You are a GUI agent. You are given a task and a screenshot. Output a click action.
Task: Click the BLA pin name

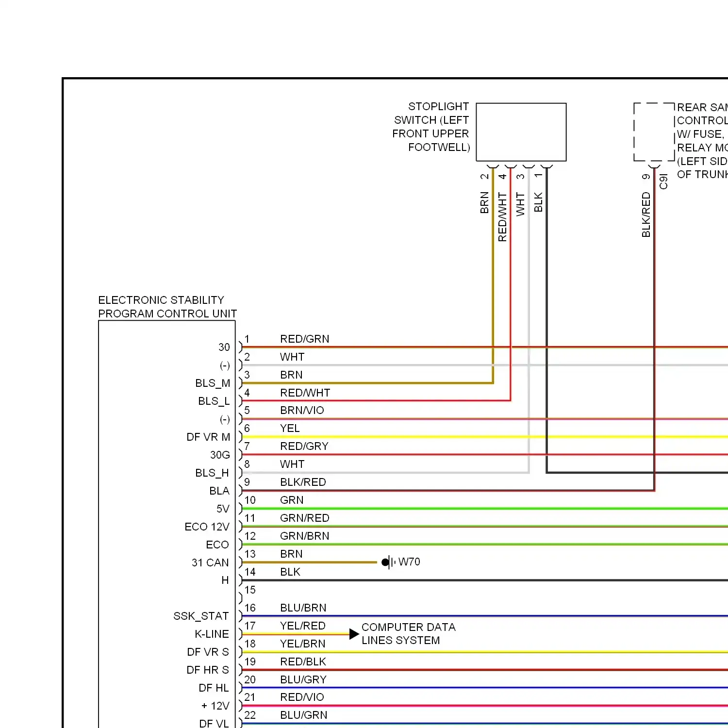(x=219, y=491)
